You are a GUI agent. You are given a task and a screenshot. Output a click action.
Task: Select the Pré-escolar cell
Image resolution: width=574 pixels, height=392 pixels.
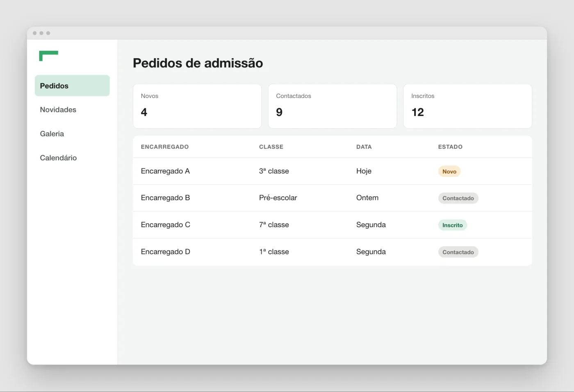click(x=278, y=198)
